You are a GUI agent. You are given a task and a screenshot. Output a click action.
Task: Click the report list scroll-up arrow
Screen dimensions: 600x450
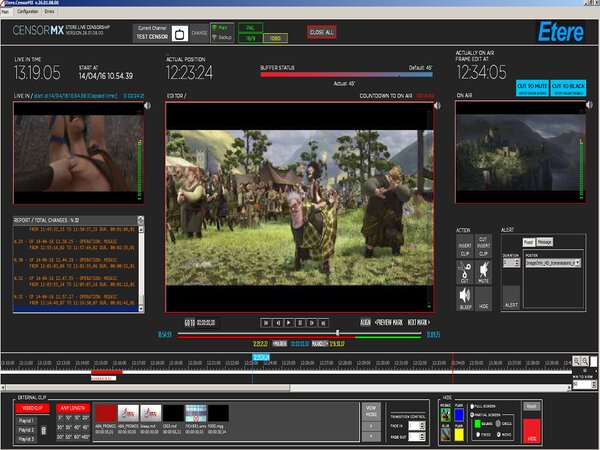click(141, 229)
